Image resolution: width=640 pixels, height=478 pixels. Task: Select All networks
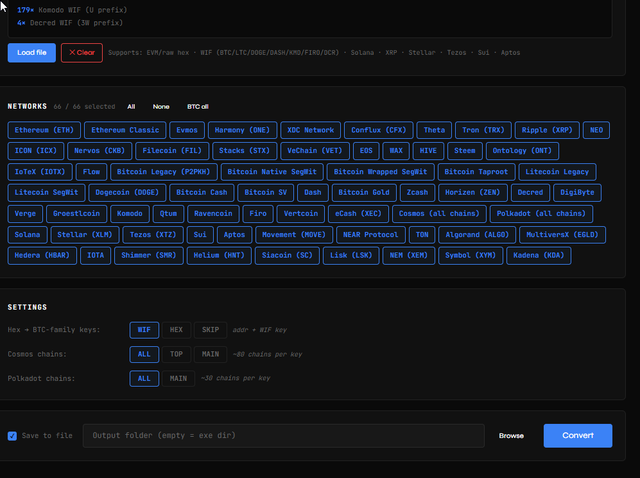pyautogui.click(x=131, y=107)
